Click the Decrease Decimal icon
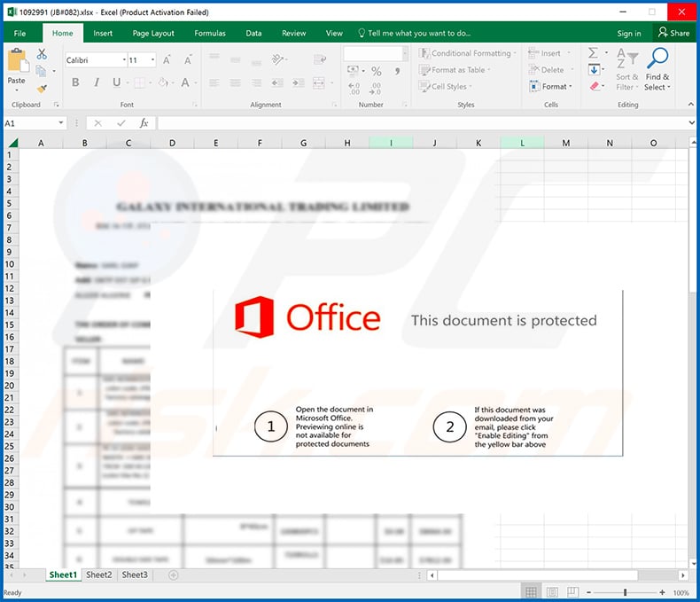The image size is (700, 602). click(375, 89)
